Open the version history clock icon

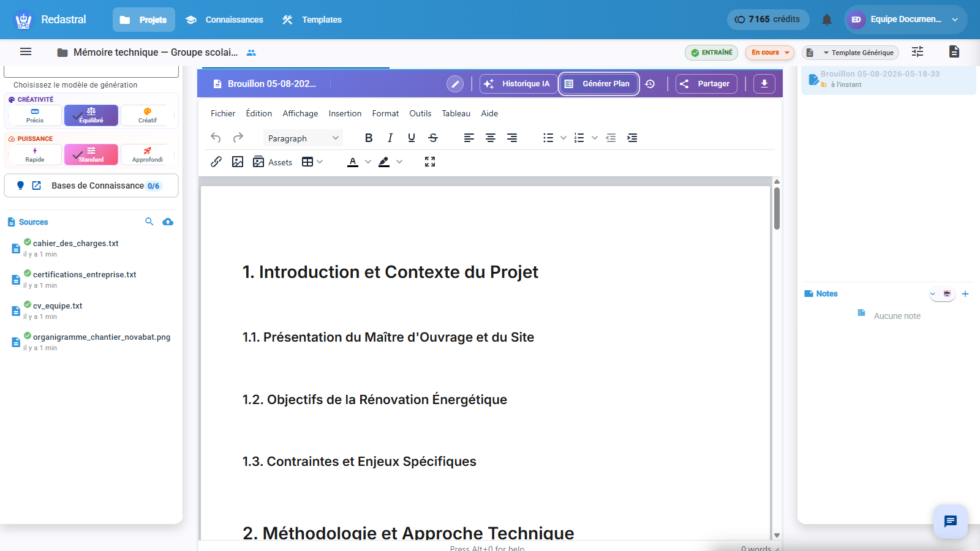tap(650, 84)
